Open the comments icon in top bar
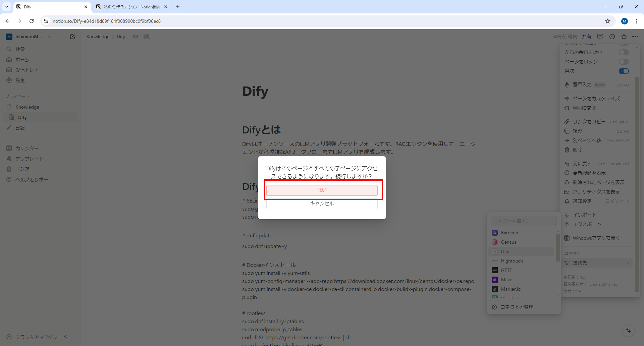Viewport: 644px width, 346px height. coord(600,37)
